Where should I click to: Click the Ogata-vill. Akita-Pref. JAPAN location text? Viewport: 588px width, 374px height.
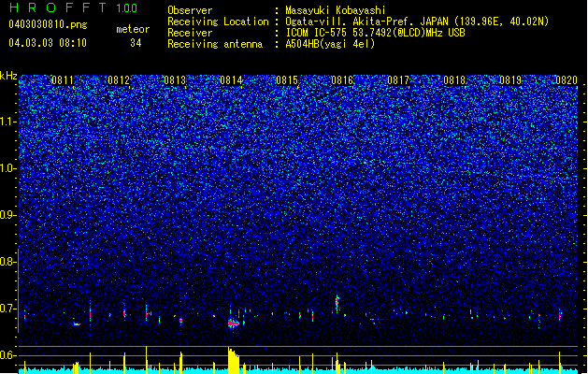click(x=417, y=22)
